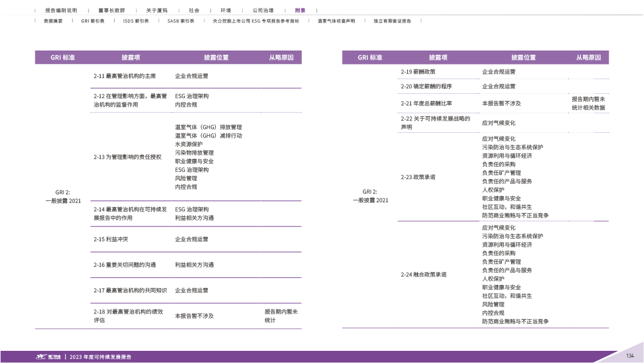Click the left table's GRI 标准 header
The width and height of the screenshot is (644, 363).
click(x=62, y=57)
